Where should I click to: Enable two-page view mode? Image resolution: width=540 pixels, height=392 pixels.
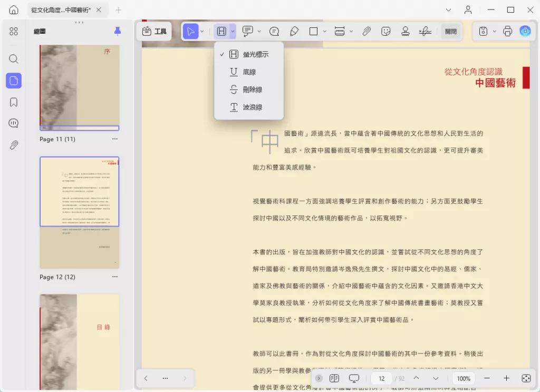[334, 378]
